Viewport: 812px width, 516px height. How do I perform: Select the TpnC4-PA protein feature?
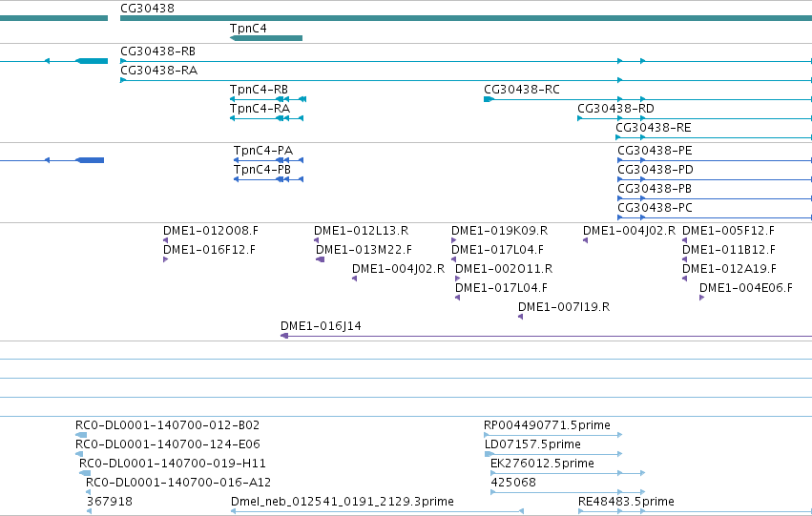pos(268,160)
